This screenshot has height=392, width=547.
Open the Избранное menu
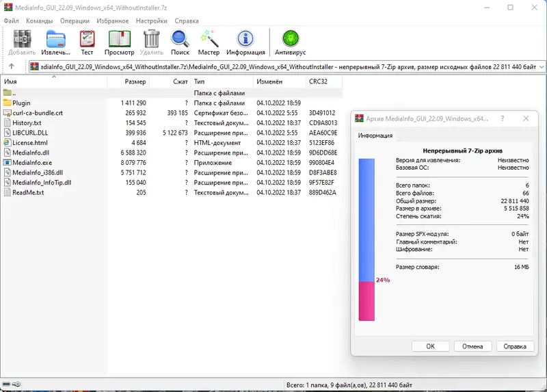113,21
